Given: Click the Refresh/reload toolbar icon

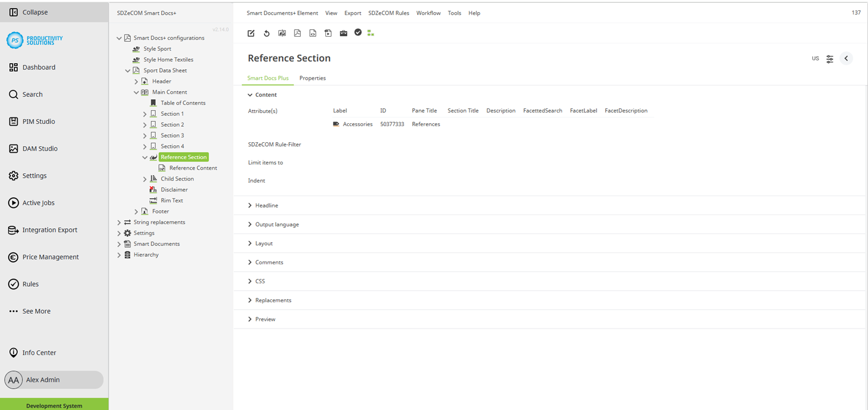Looking at the screenshot, I should [266, 33].
